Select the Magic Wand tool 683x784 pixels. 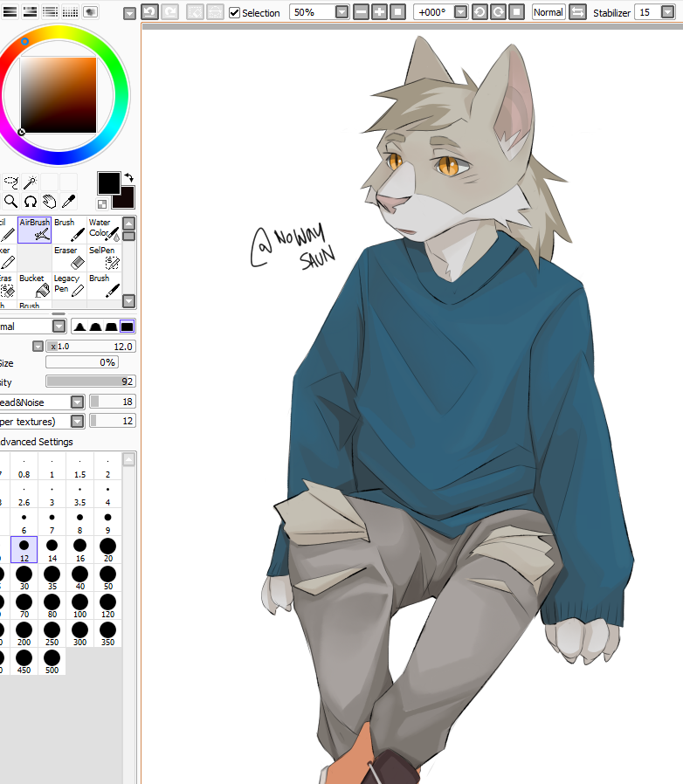(30, 182)
